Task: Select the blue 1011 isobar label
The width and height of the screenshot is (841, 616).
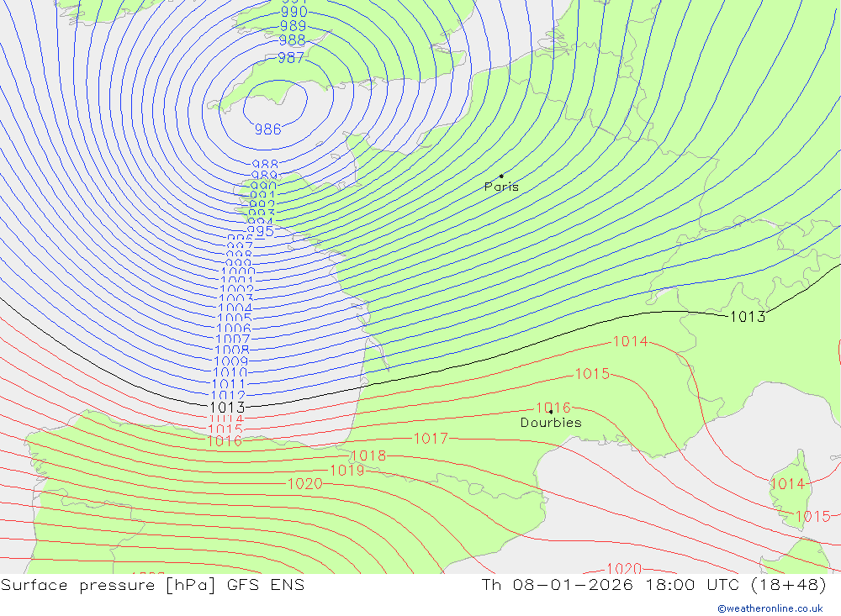Action: click(229, 384)
